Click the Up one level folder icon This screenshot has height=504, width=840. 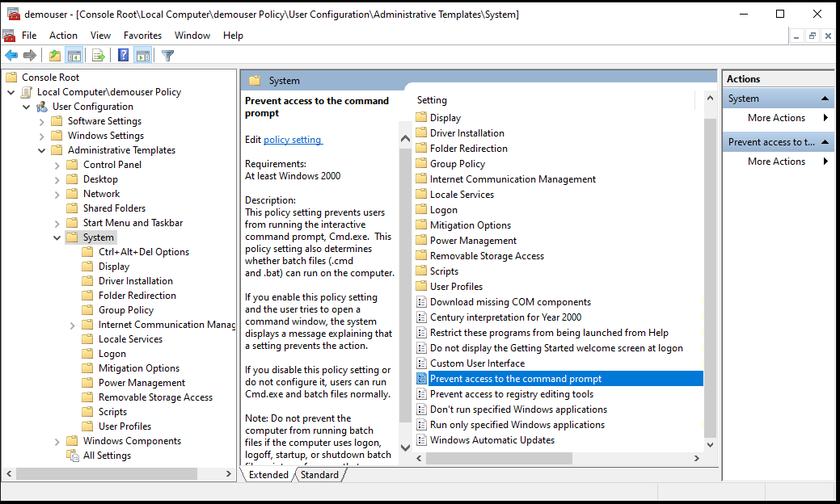click(x=55, y=55)
